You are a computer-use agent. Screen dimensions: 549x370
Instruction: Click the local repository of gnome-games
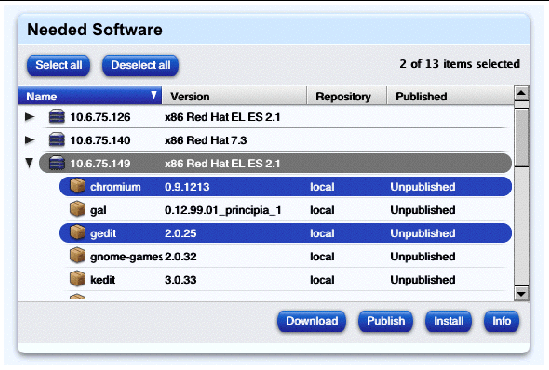[322, 257]
